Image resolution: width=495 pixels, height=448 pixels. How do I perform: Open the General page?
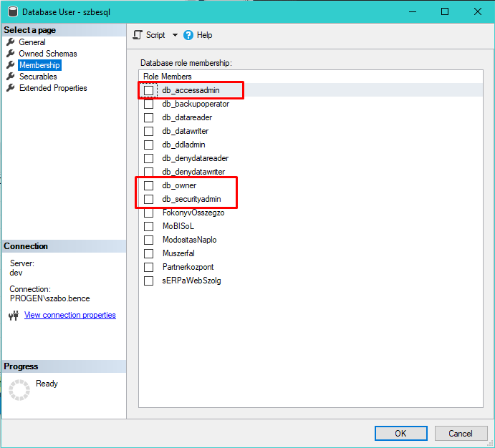coord(32,42)
